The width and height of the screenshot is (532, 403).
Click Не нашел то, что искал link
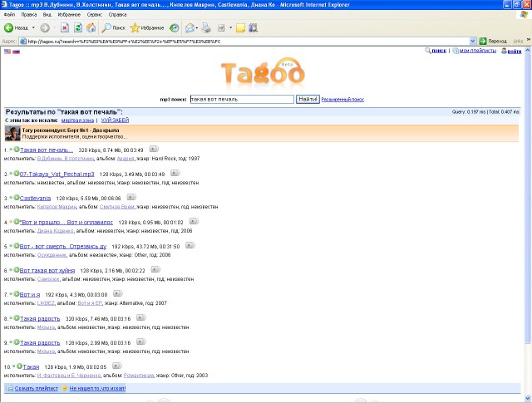[x=98, y=388]
